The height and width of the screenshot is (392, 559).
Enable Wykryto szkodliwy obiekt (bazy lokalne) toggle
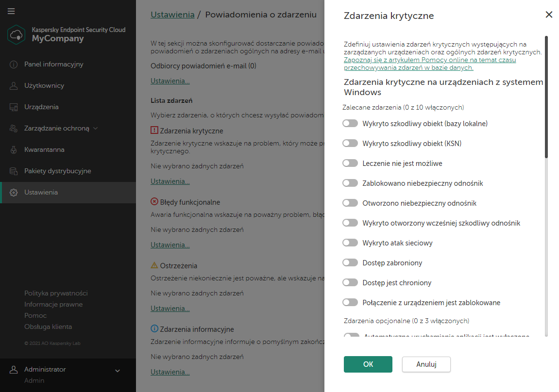pos(350,124)
